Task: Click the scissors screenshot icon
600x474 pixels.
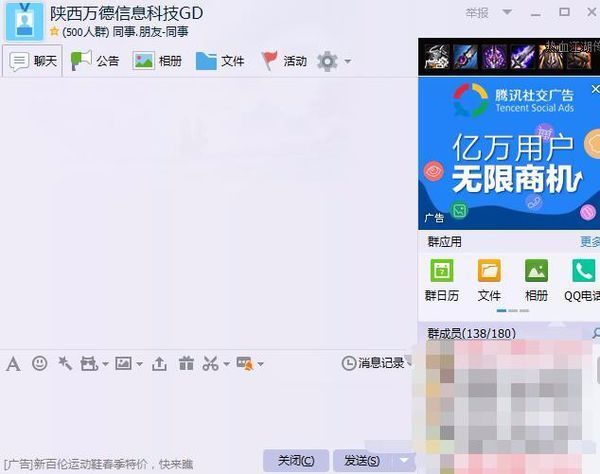Action: (x=210, y=363)
